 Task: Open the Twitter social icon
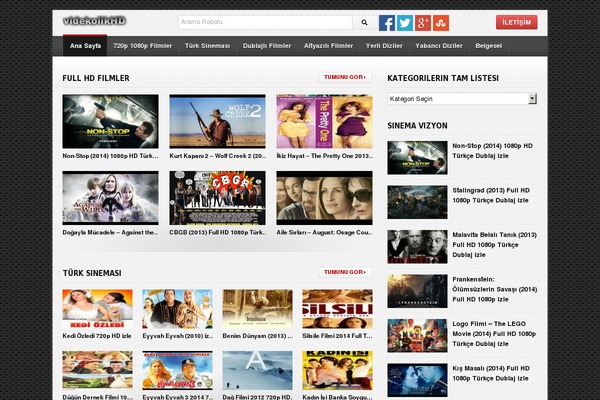pyautogui.click(x=404, y=23)
